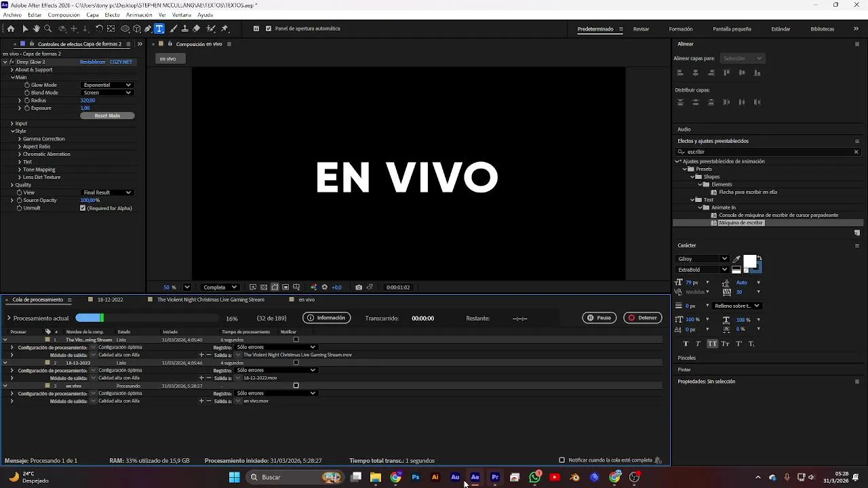Viewport: 868px width, 488px height.
Task: Select the Clone Stamp tool
Action: [x=185, y=29]
